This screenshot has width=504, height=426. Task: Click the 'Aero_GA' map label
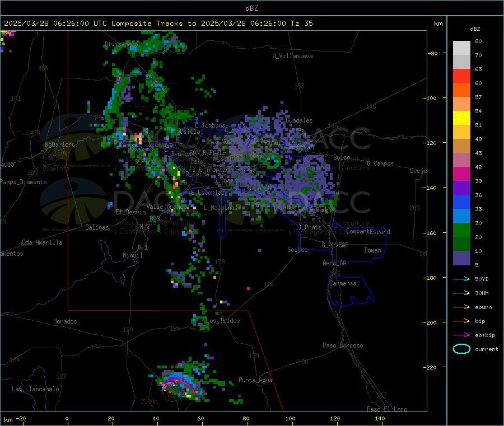pos(334,263)
